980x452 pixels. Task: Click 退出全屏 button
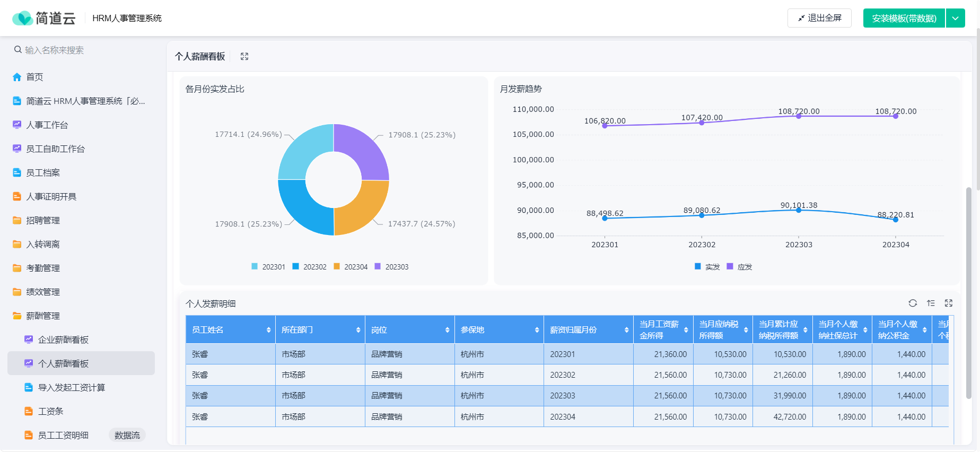click(819, 18)
